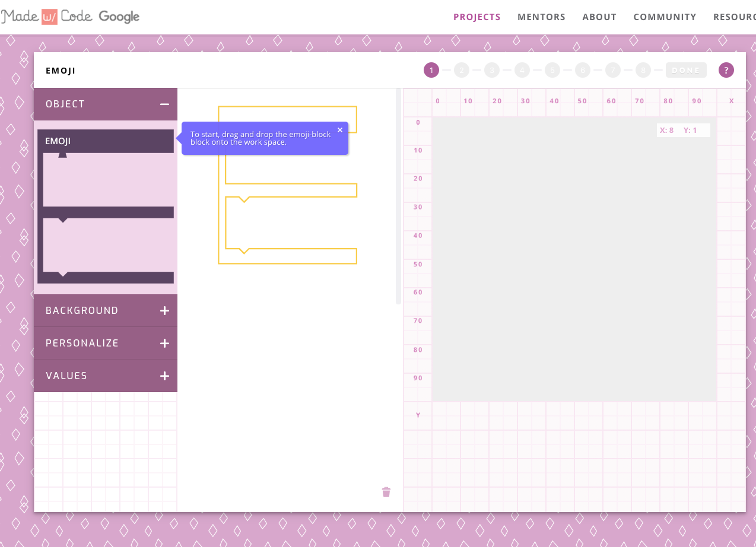Screen dimensions: 756x547
Task: Open the PROJECTS nav item
Action: (477, 17)
